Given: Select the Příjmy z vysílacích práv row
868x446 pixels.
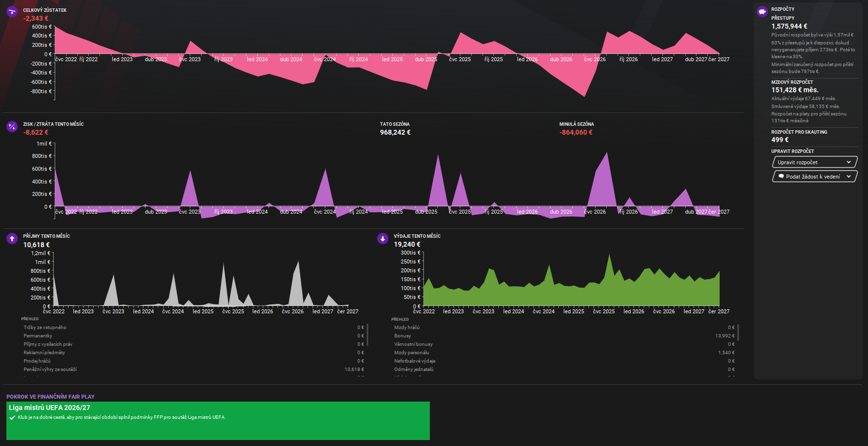Looking at the screenshot, I should click(x=194, y=344).
